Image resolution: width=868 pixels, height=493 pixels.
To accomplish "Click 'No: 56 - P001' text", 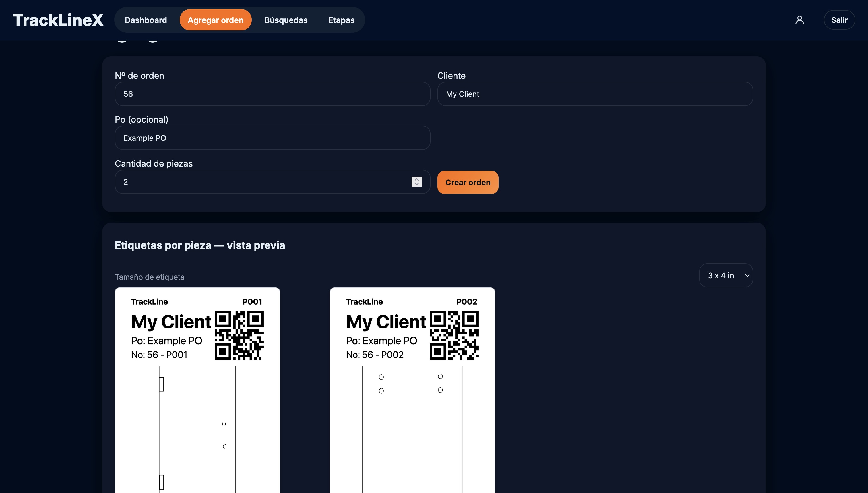I will coord(159,355).
